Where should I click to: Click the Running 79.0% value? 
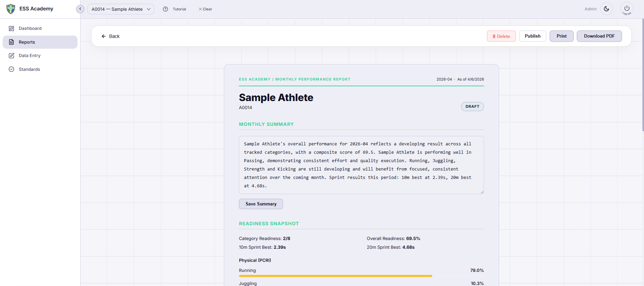[477, 271]
